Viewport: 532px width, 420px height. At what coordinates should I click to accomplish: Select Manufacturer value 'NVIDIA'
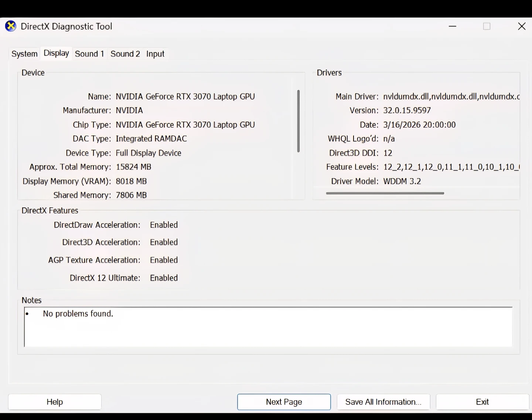pos(129,111)
